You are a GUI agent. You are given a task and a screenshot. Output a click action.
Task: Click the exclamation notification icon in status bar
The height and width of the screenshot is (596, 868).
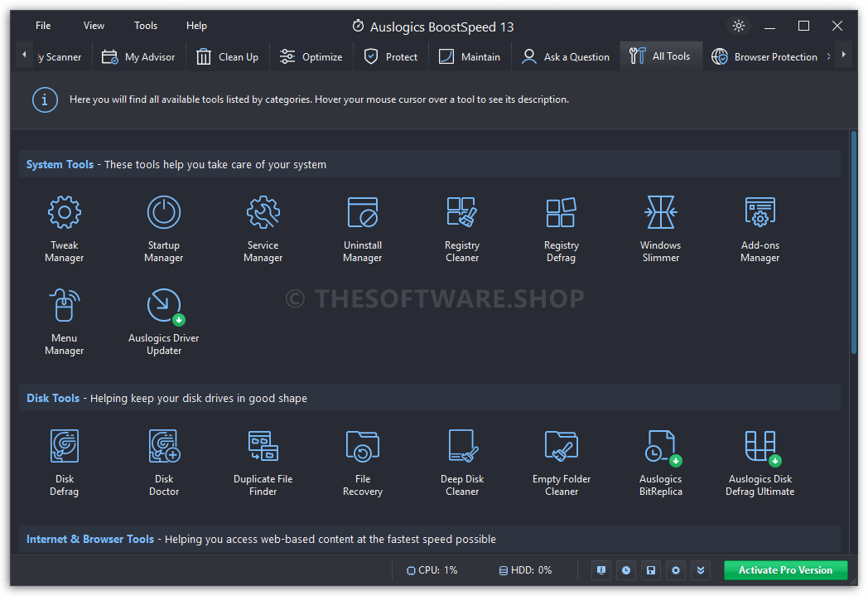(x=601, y=570)
